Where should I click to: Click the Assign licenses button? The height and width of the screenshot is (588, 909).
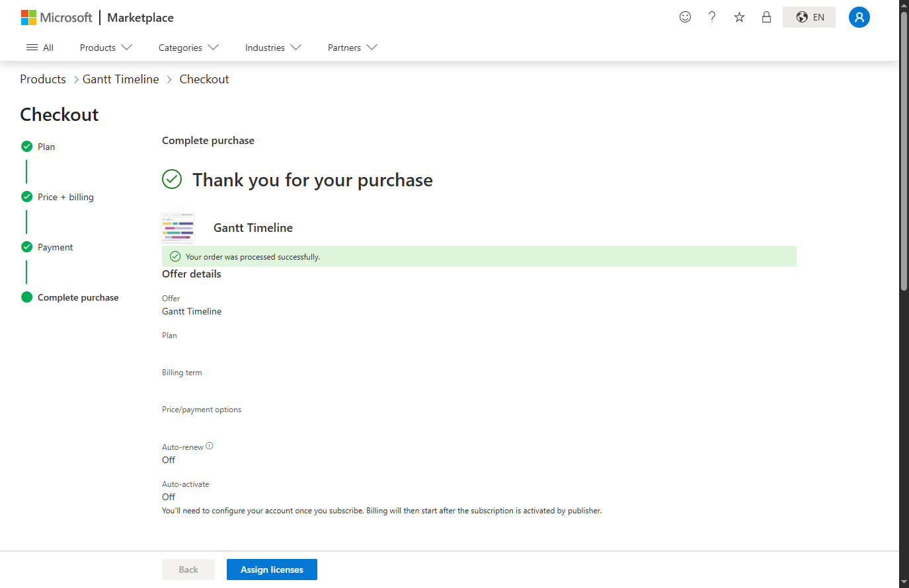(x=272, y=570)
